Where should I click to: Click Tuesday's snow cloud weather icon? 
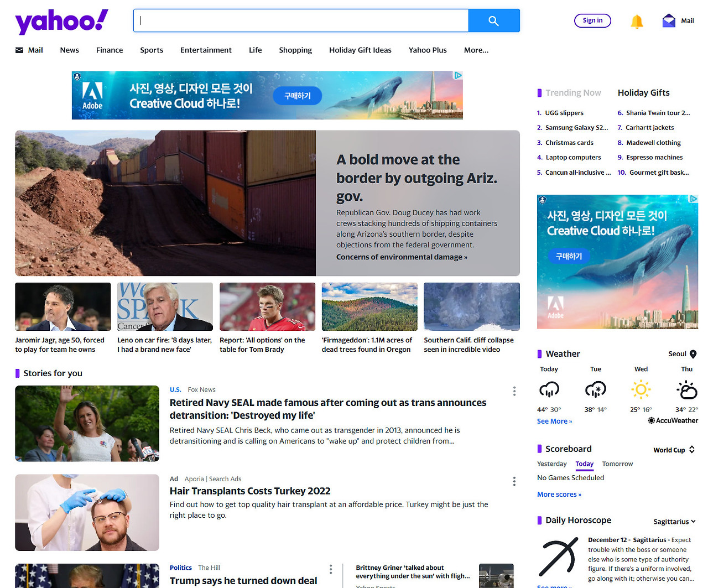596,390
